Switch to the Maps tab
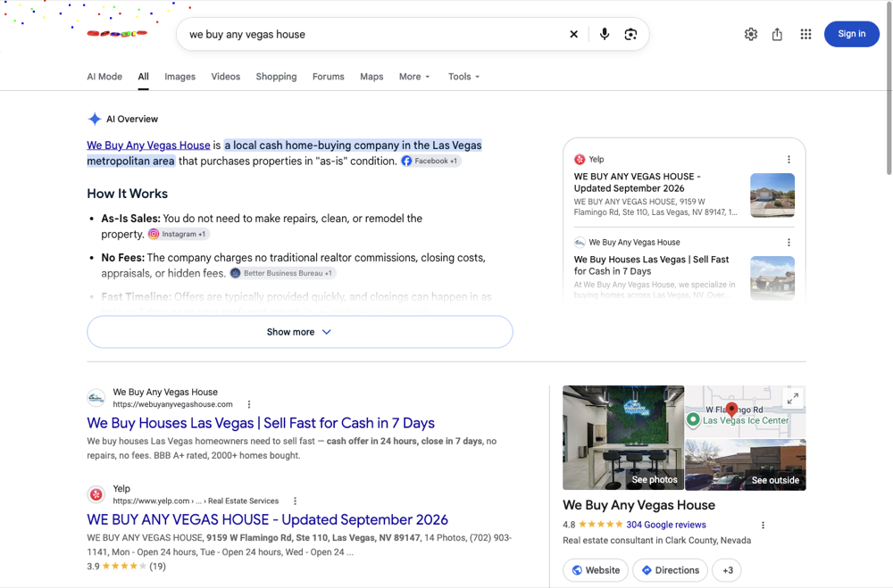893x588 pixels. pyautogui.click(x=371, y=77)
